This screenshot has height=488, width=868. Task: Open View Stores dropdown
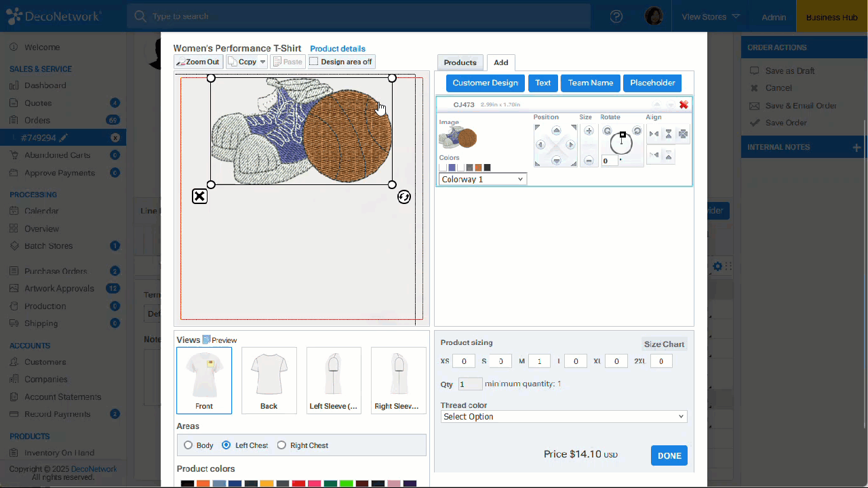tap(710, 17)
